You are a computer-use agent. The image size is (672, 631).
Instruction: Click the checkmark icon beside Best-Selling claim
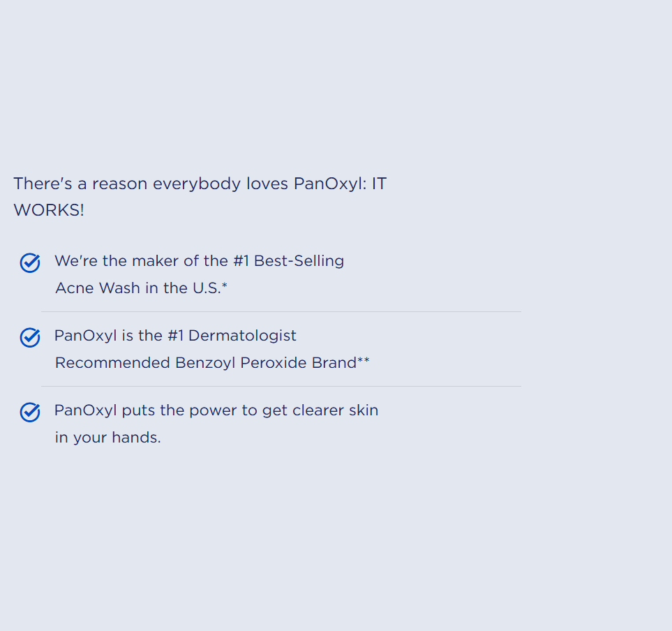coord(30,262)
